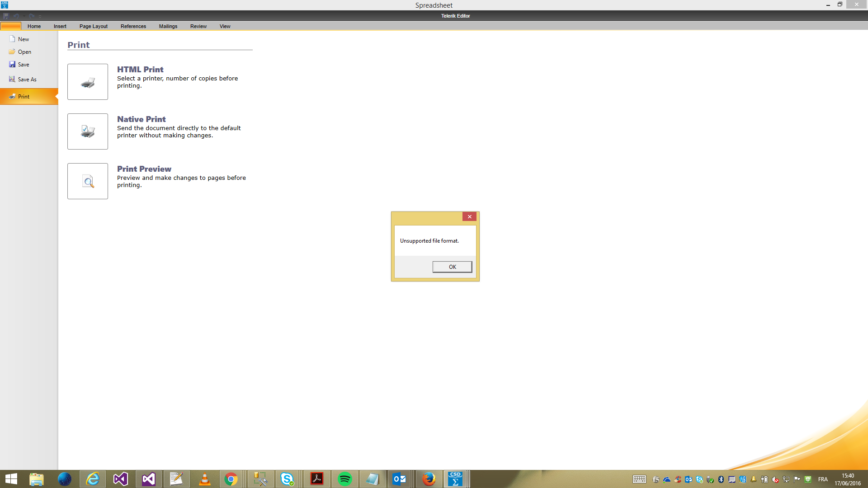Click the Native Print icon tile
Screen dimensions: 868x488
[x=88, y=131]
